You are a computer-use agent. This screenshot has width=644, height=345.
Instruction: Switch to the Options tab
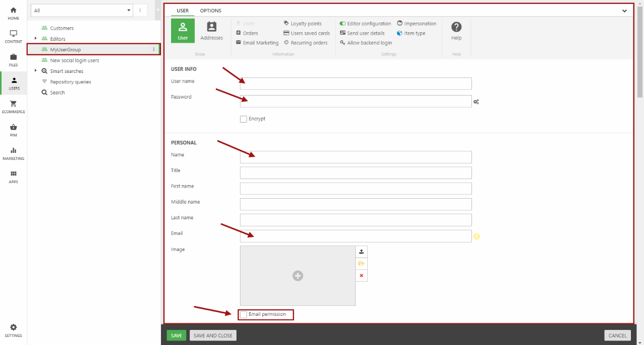pyautogui.click(x=210, y=11)
